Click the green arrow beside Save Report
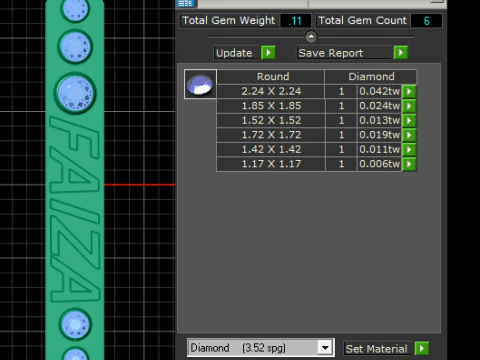 click(401, 53)
